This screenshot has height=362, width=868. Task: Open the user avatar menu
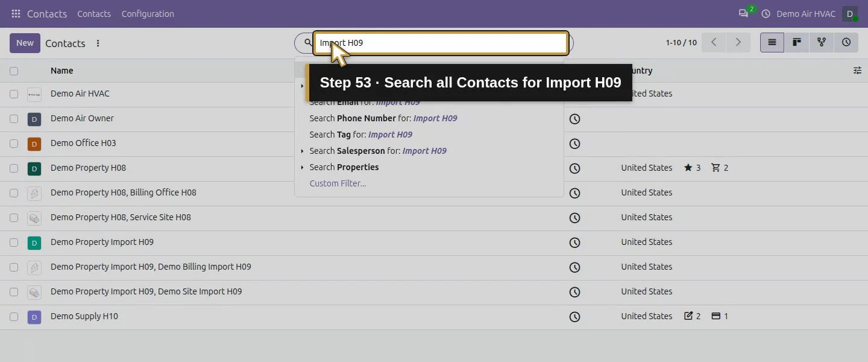[850, 13]
